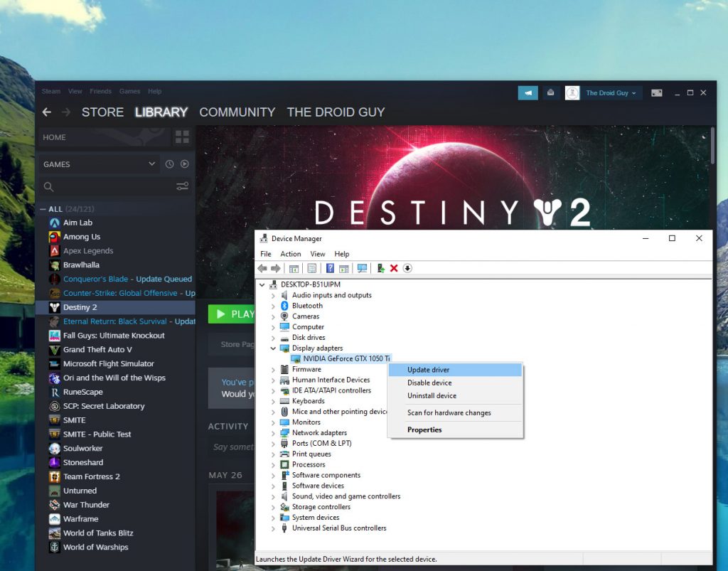Image resolution: width=728 pixels, height=571 pixels.
Task: Expand the Processors node arrow
Action: click(273, 464)
